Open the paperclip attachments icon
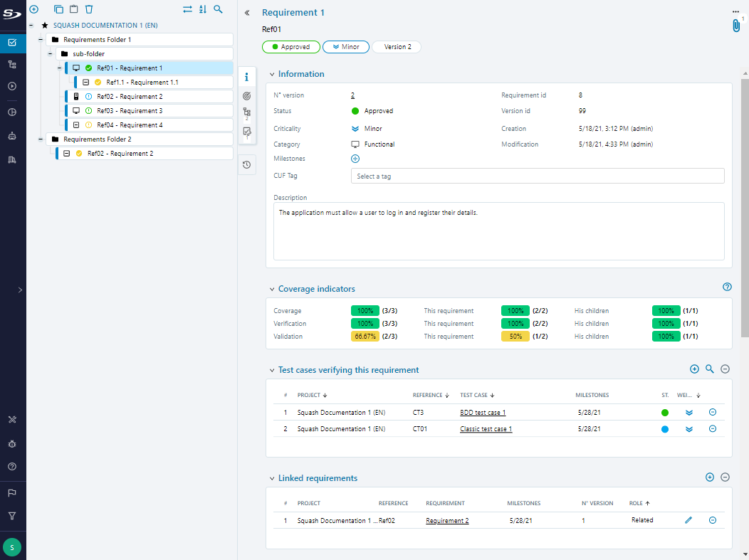This screenshot has height=560, width=749. point(736,26)
